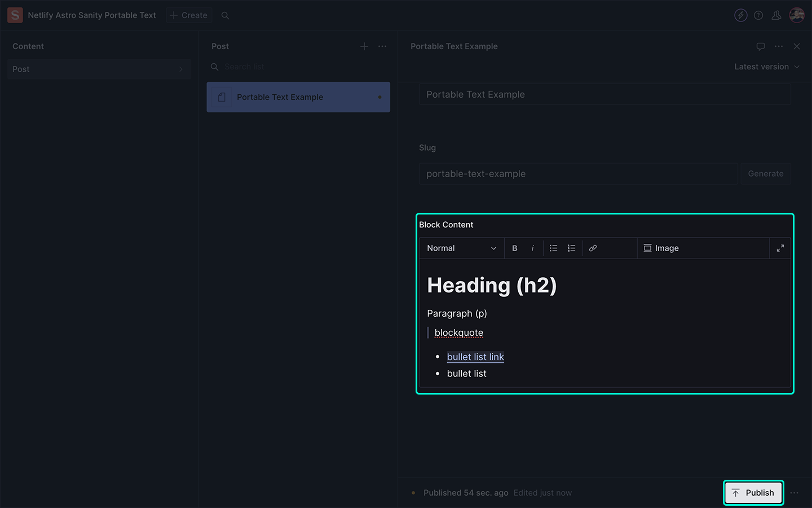The width and height of the screenshot is (812, 508).
Task: Open the studio search icon
Action: pos(225,15)
